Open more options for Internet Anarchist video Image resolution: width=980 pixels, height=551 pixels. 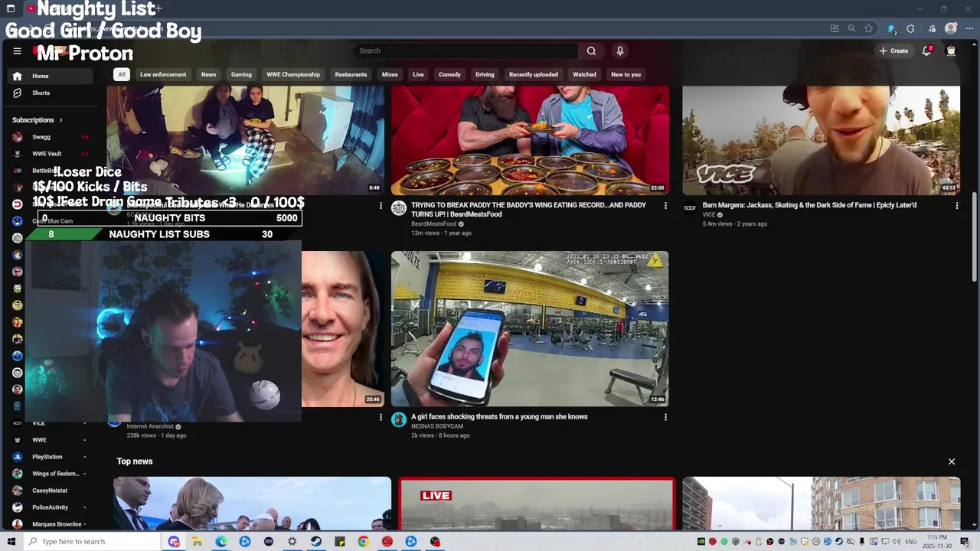click(381, 417)
